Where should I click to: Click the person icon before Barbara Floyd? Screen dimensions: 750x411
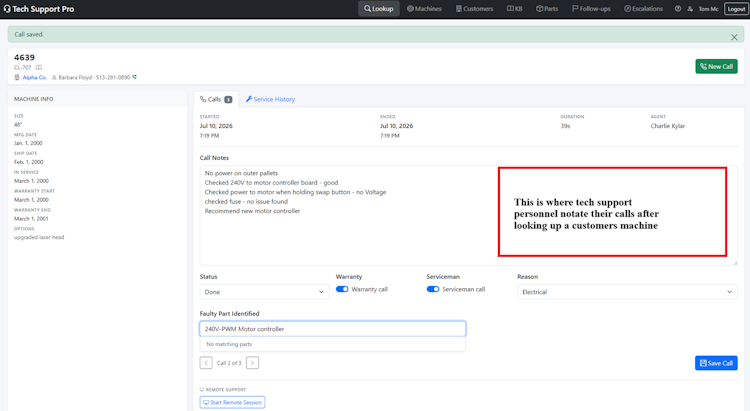click(x=54, y=77)
